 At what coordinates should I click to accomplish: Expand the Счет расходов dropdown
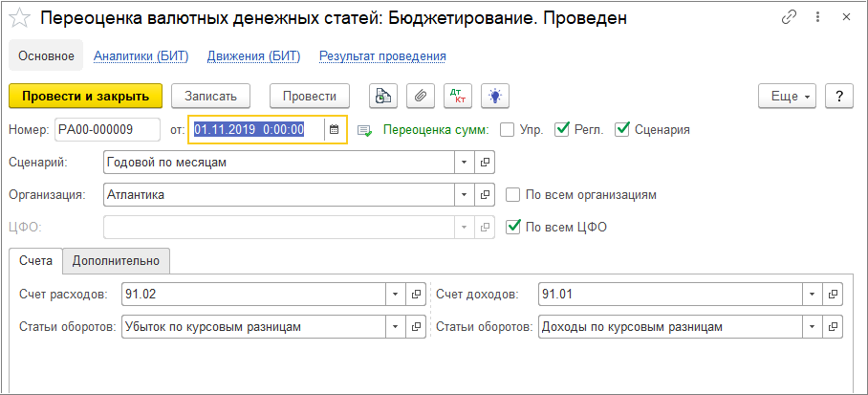(x=395, y=295)
